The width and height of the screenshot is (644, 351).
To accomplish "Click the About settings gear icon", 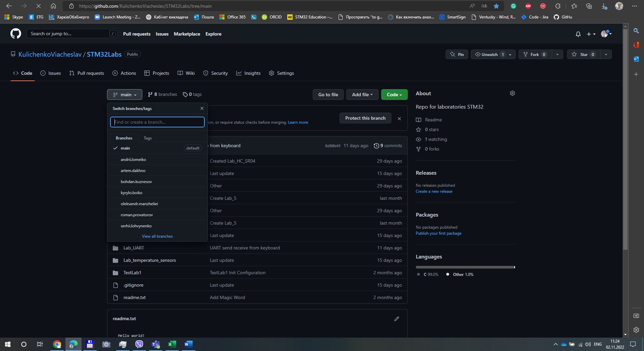I will pyautogui.click(x=512, y=94).
